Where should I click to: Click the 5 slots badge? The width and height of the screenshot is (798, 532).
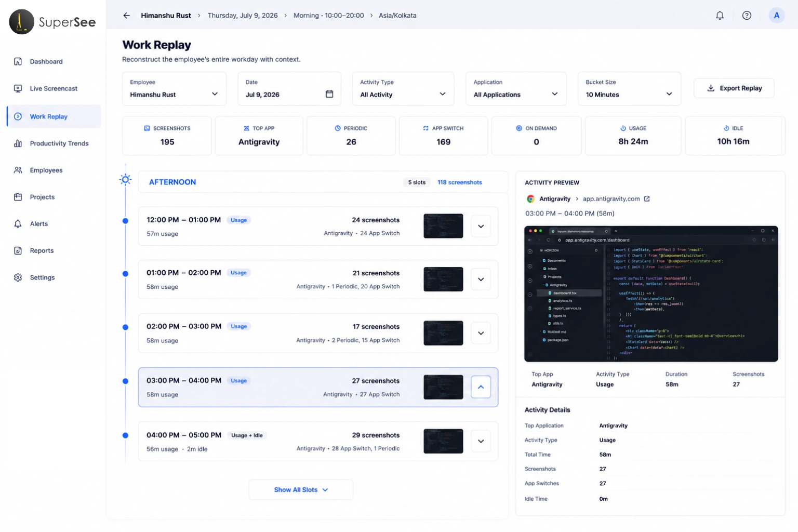[x=417, y=182]
